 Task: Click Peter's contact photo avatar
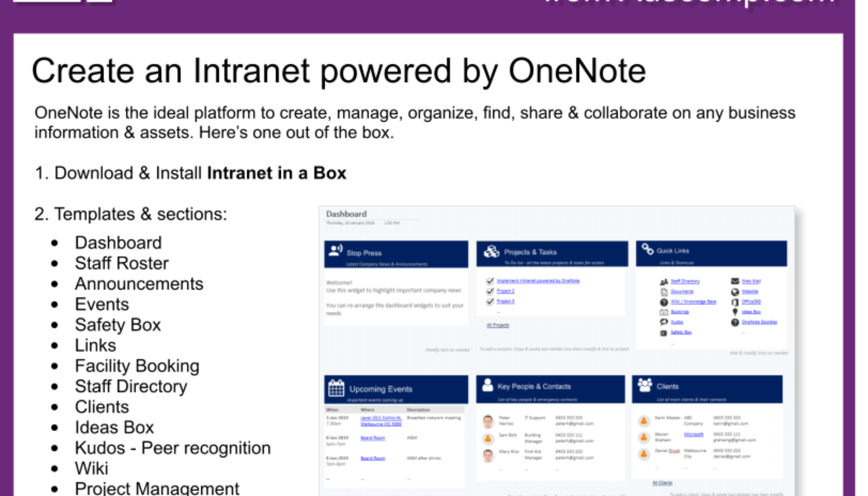(488, 421)
